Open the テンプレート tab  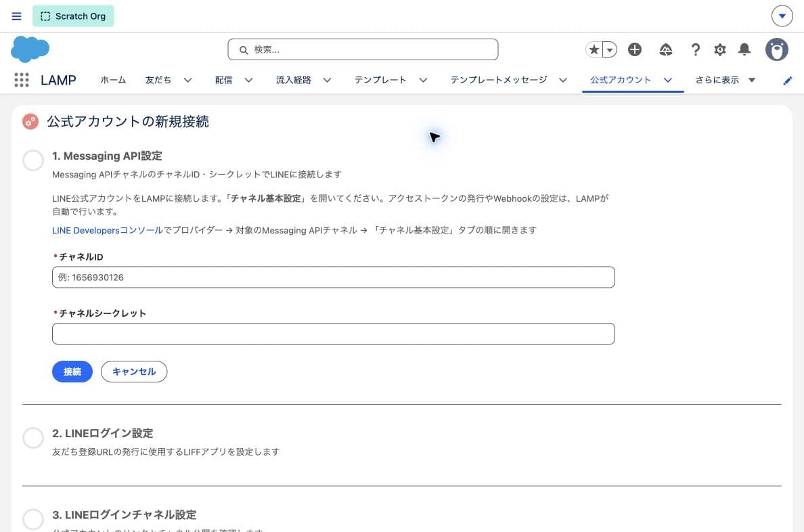coord(380,80)
